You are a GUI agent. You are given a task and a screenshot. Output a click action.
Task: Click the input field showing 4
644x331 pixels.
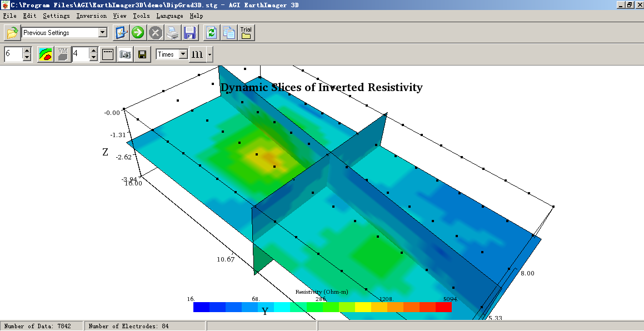point(81,54)
